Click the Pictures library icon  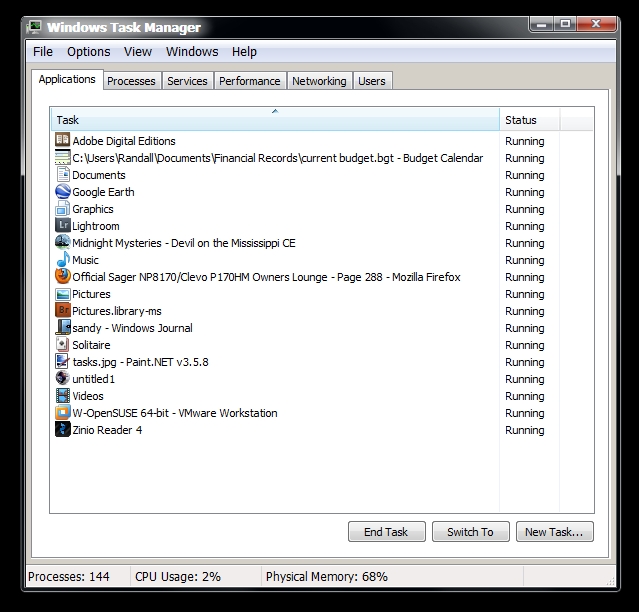point(62,293)
